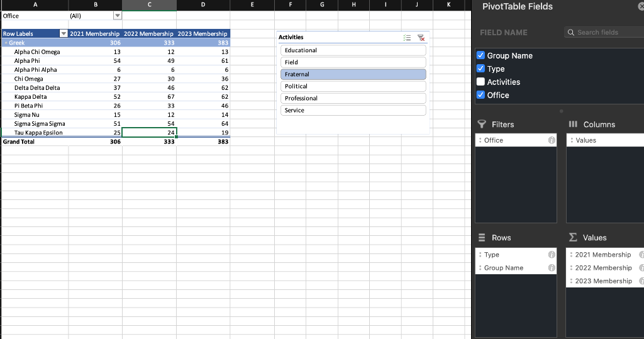The height and width of the screenshot is (339, 644).
Task: Select column H header
Action: click(353, 5)
